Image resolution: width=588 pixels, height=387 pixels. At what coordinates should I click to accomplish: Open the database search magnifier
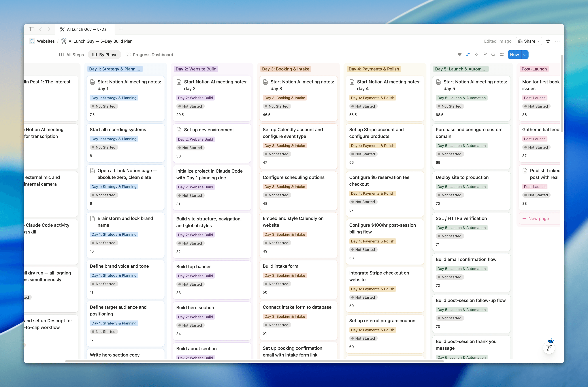pyautogui.click(x=493, y=55)
